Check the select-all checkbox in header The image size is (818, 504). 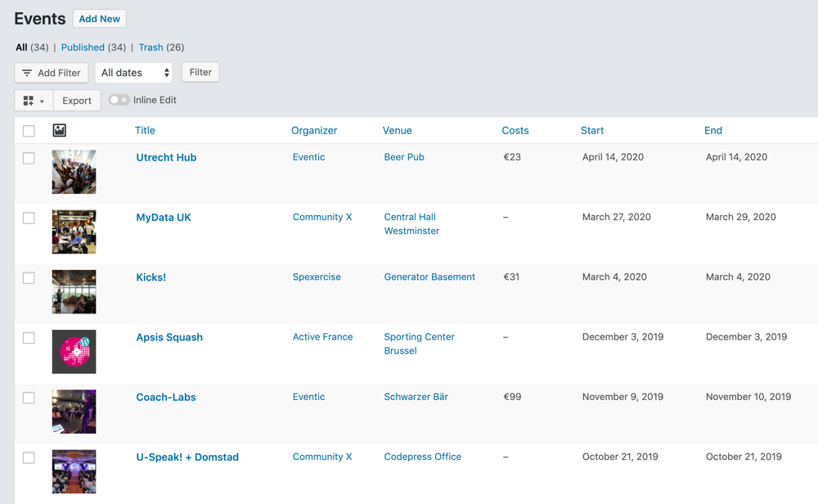coord(29,131)
